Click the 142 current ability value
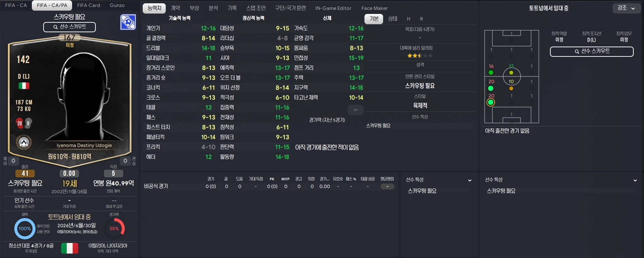This screenshot has height=258, width=644. pos(23,59)
